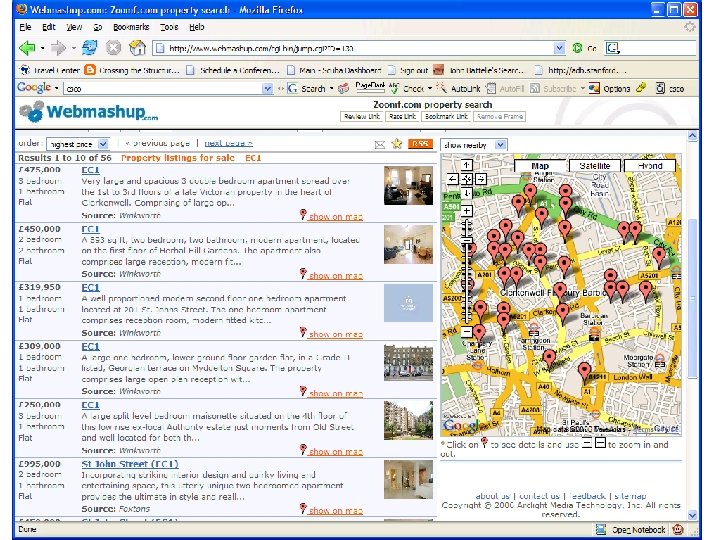This screenshot has height=540, width=720.
Task: Click the star favorite icon above listings
Action: click(x=397, y=144)
